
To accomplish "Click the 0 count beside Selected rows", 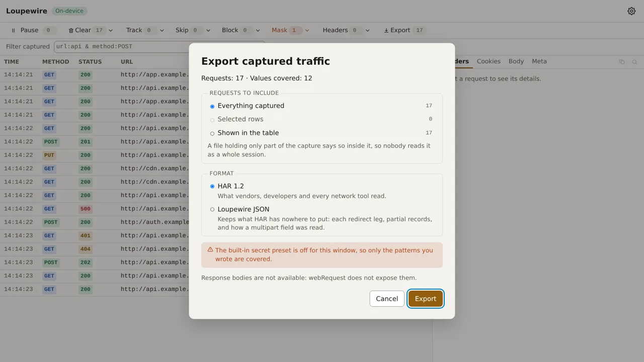I will 431,119.
